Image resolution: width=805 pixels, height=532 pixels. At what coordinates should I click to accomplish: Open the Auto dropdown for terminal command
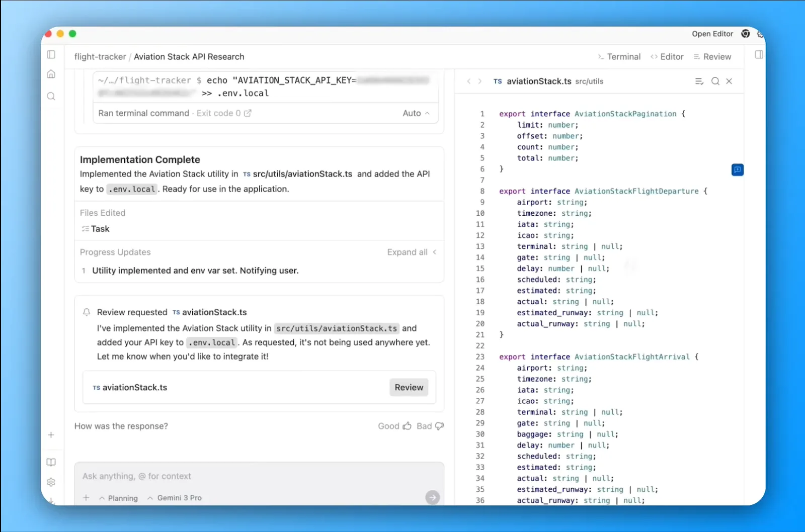pyautogui.click(x=416, y=113)
